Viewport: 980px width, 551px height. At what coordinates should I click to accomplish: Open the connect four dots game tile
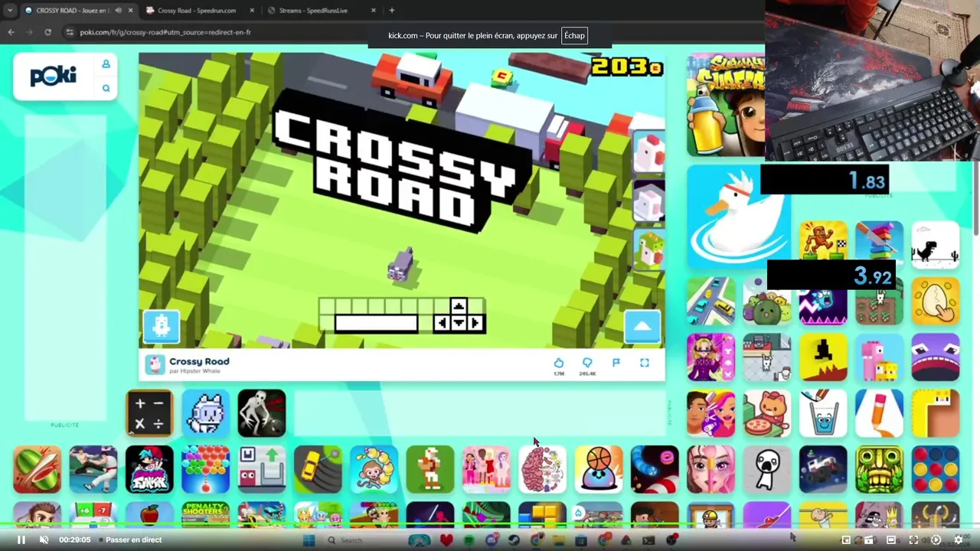tap(936, 469)
